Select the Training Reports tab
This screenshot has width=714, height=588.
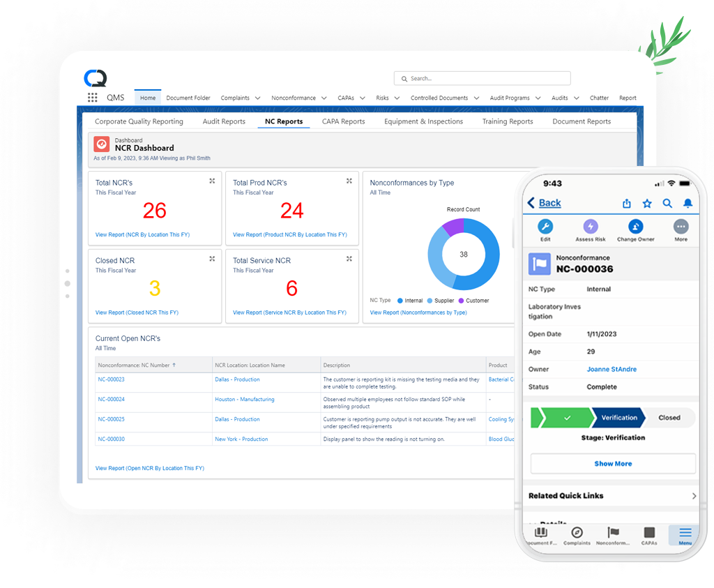point(507,121)
